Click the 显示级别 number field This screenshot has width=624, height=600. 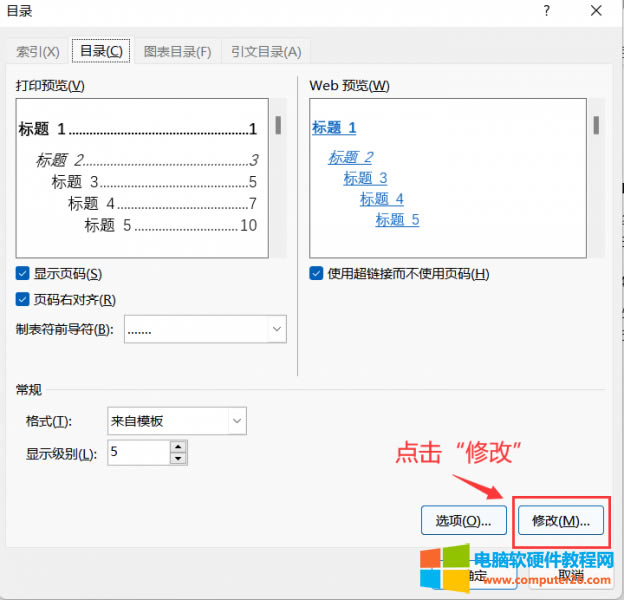tap(137, 453)
